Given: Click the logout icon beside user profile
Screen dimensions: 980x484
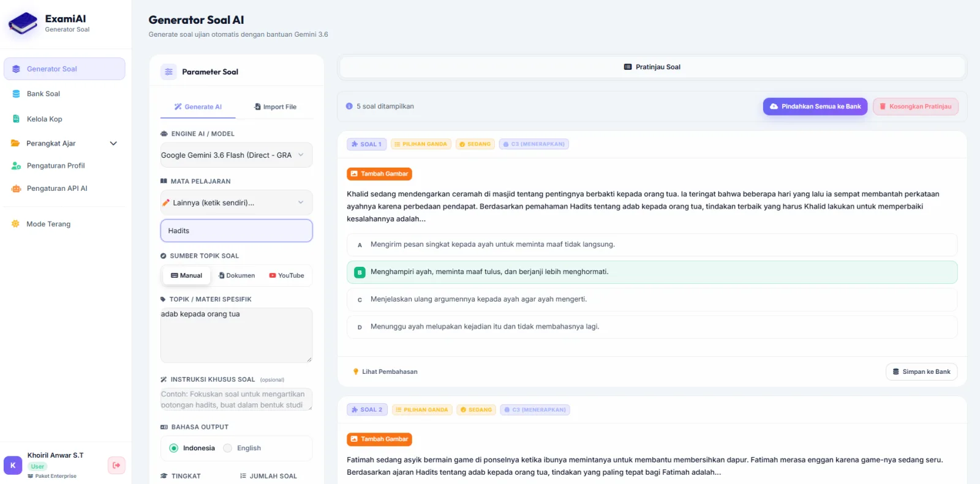Looking at the screenshot, I should point(116,465).
